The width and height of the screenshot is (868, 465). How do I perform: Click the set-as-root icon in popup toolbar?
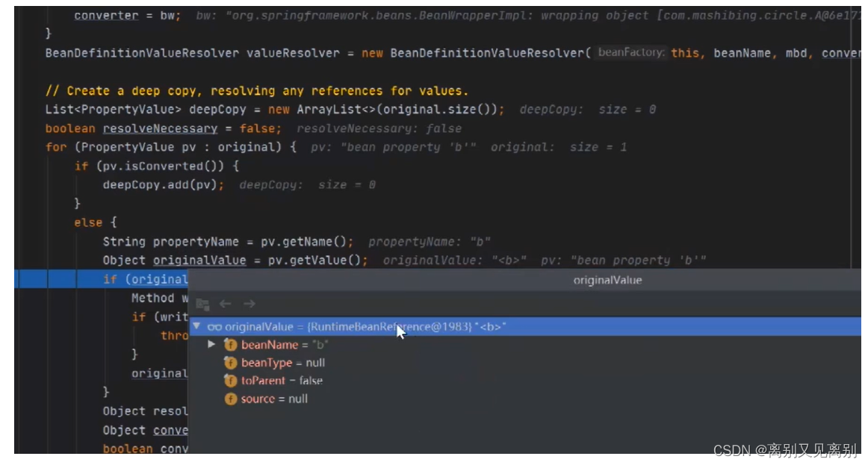pyautogui.click(x=202, y=304)
